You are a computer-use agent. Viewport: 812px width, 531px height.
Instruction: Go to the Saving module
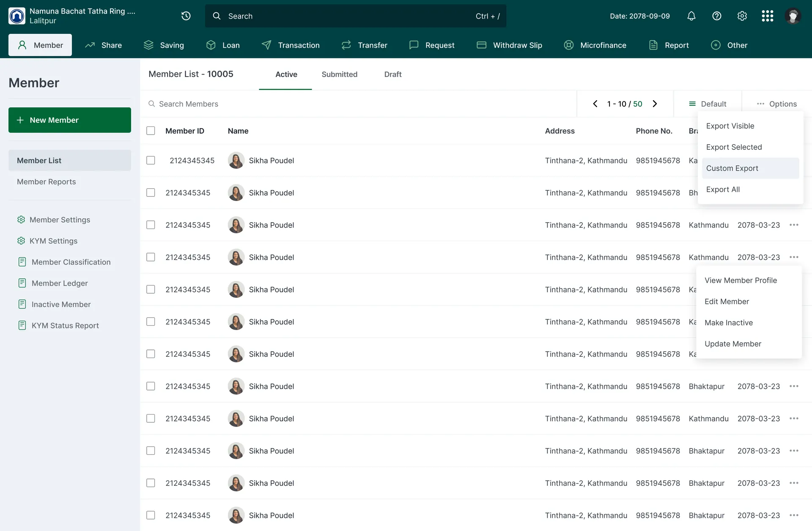pyautogui.click(x=164, y=45)
